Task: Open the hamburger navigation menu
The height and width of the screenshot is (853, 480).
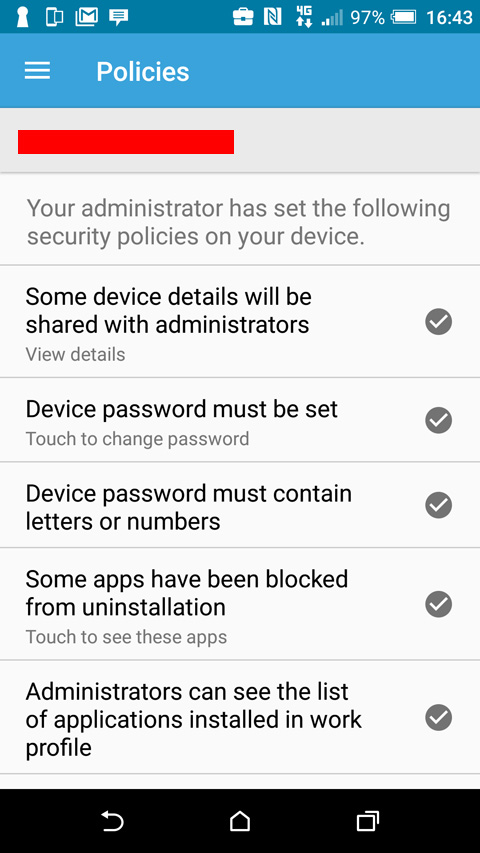Action: coord(38,71)
